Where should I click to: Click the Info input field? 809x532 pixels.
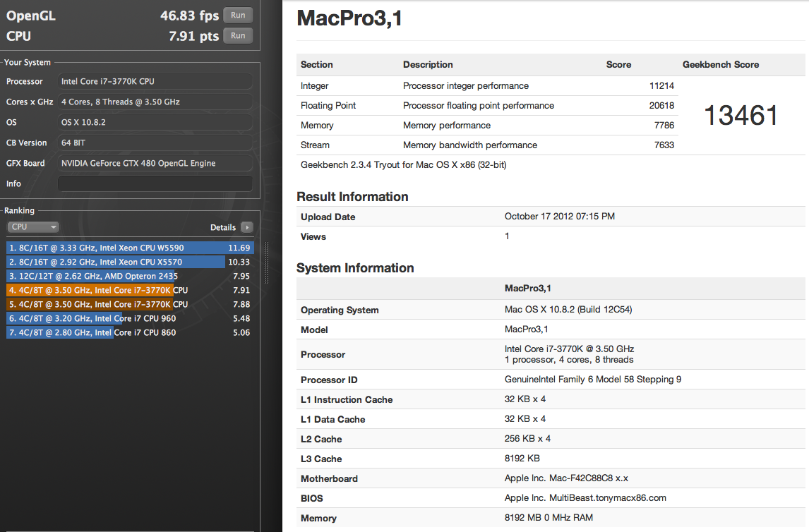[155, 183]
